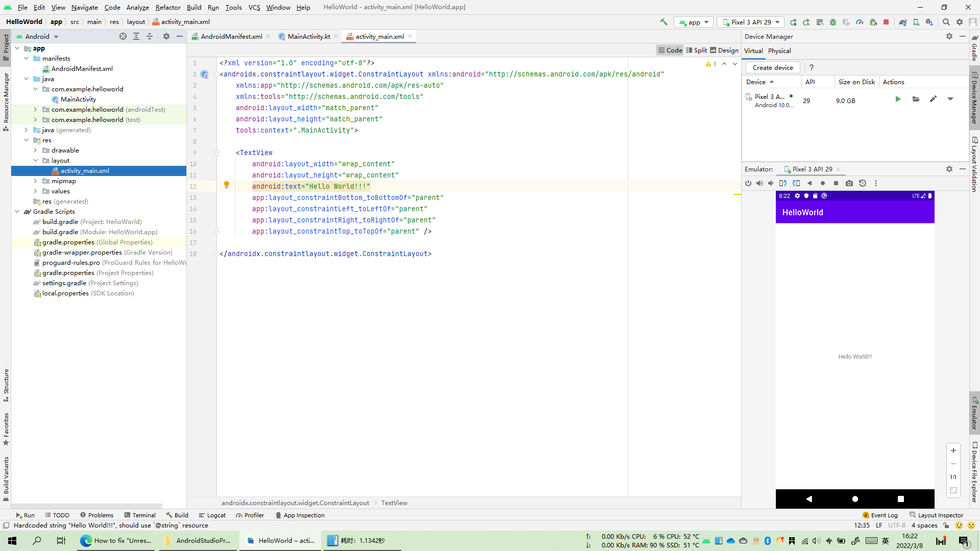Open the AVD device manager toolbar icon
Viewport: 980px width, 551px height.
coord(916,22)
